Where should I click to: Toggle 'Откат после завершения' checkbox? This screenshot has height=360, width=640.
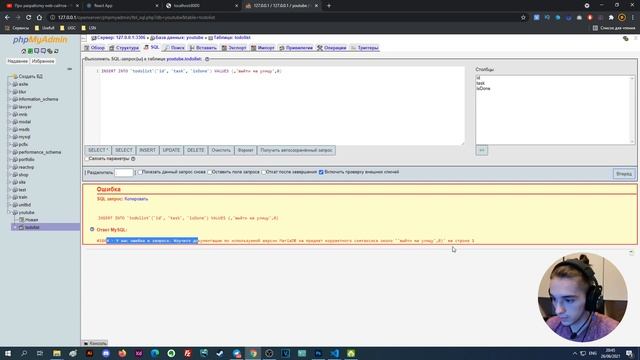pyautogui.click(x=264, y=172)
